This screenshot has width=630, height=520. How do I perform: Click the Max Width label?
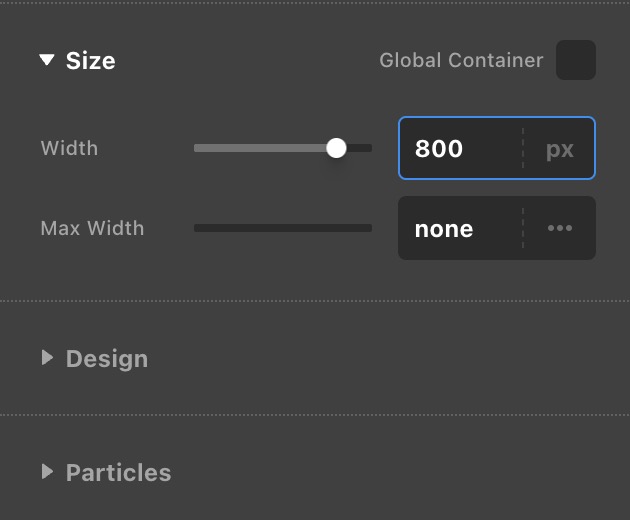[92, 228]
